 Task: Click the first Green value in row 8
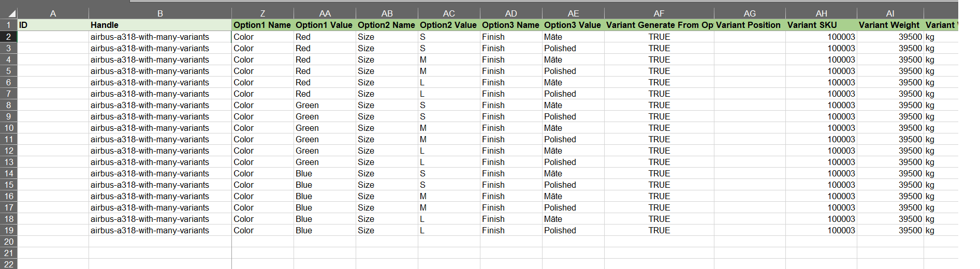(x=324, y=105)
